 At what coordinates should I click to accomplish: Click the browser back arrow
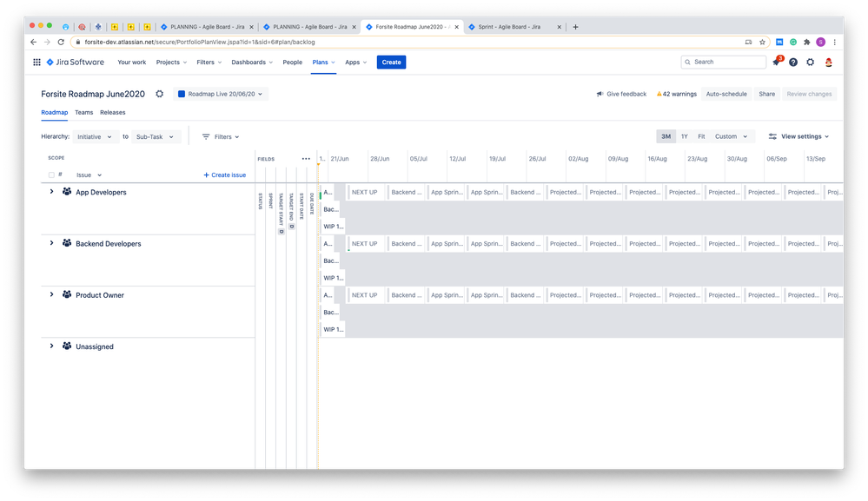tap(33, 42)
